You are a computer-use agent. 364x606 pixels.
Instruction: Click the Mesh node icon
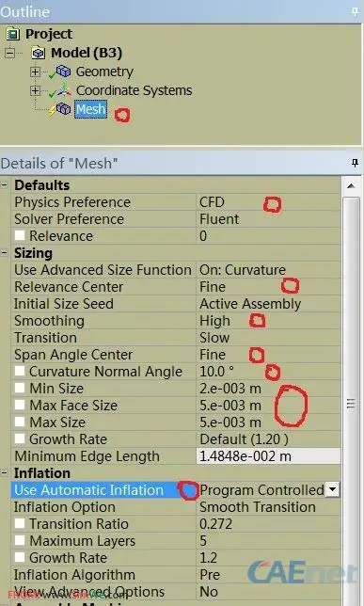click(63, 109)
